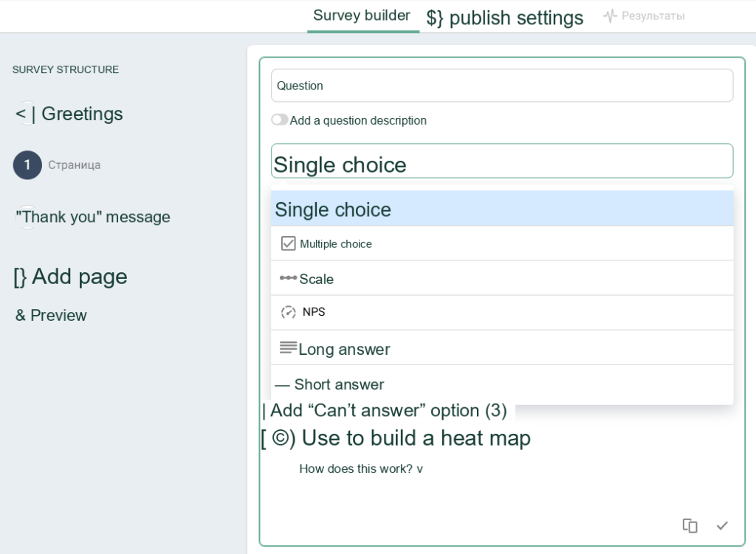756x554 pixels.
Task: Click the Add page icon
Action: [x=20, y=277]
